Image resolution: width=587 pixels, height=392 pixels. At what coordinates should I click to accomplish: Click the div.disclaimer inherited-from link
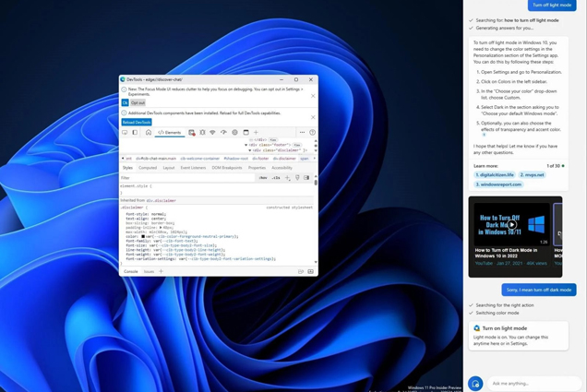coord(161,200)
